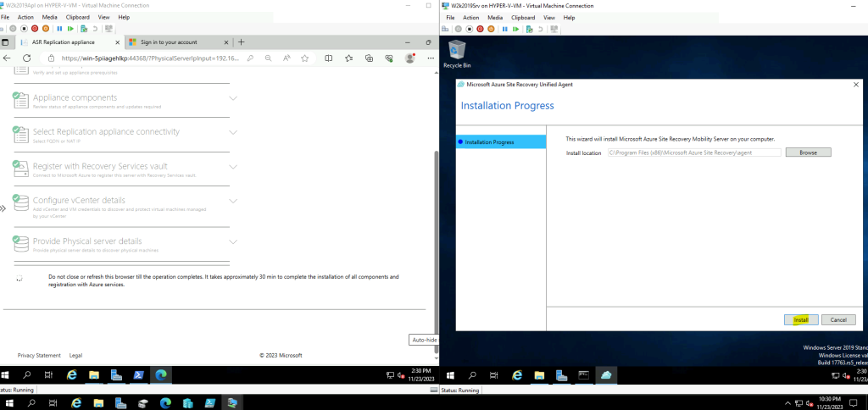Open Server Manager in W2k2019Srv guest taskbar
868x410 pixels.
tap(561, 375)
